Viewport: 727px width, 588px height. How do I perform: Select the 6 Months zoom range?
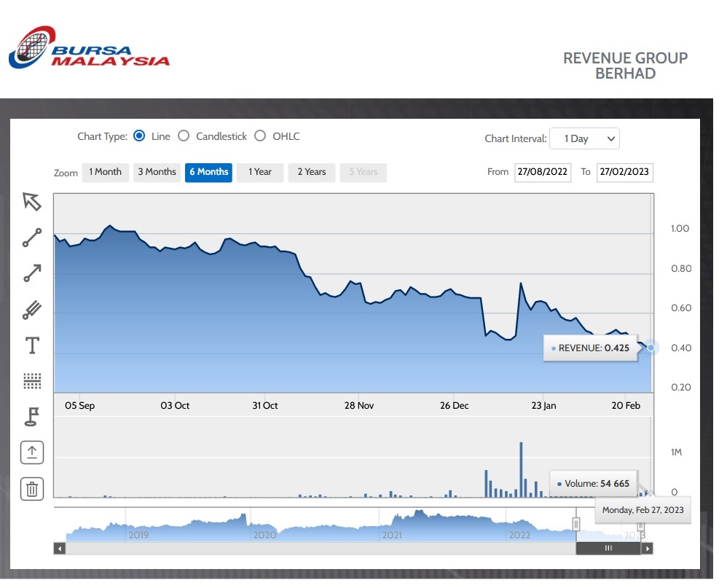pyautogui.click(x=208, y=173)
